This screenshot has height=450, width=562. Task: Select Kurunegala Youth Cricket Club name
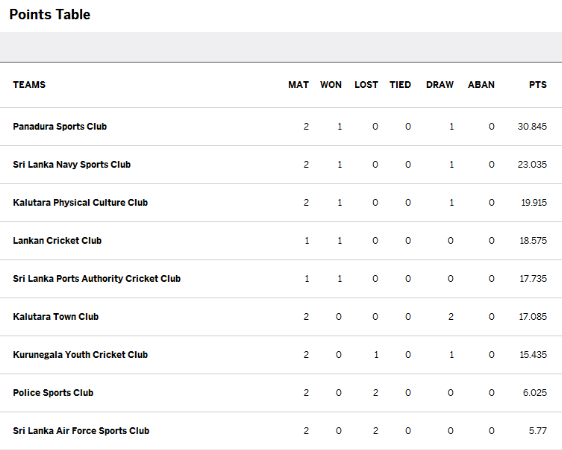tap(80, 354)
